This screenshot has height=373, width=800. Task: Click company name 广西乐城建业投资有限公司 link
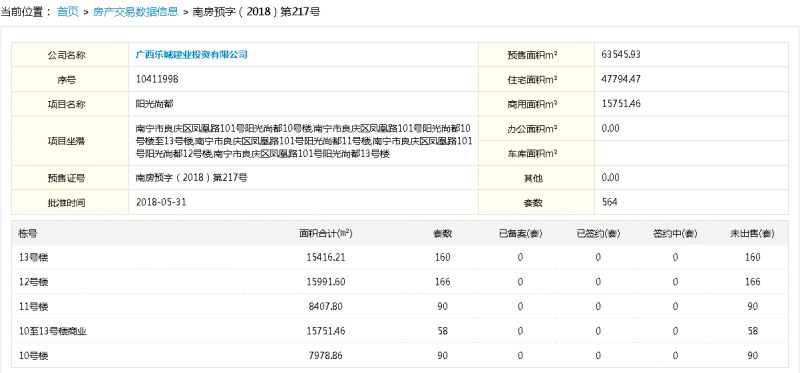pos(191,55)
